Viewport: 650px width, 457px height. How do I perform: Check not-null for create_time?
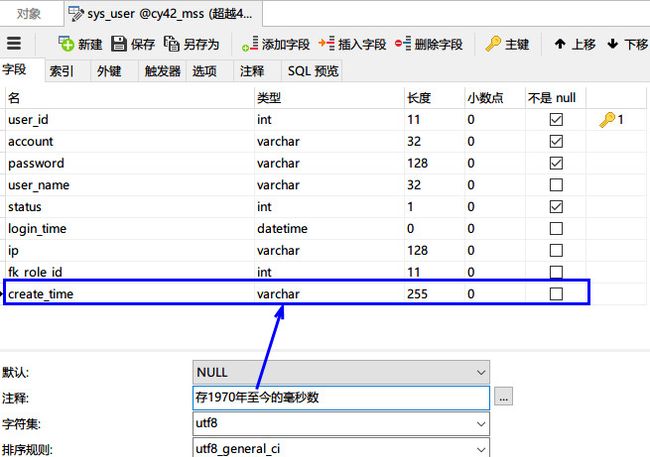pyautogui.click(x=556, y=294)
